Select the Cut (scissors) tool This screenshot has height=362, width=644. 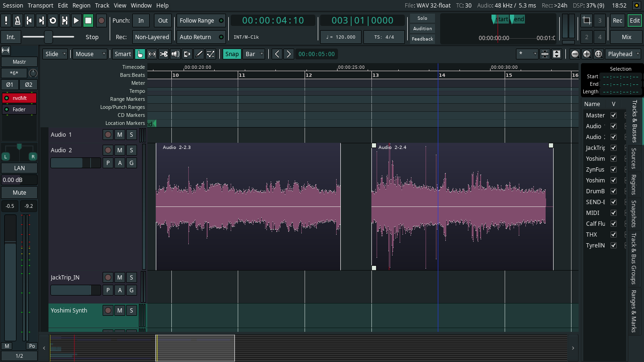163,54
